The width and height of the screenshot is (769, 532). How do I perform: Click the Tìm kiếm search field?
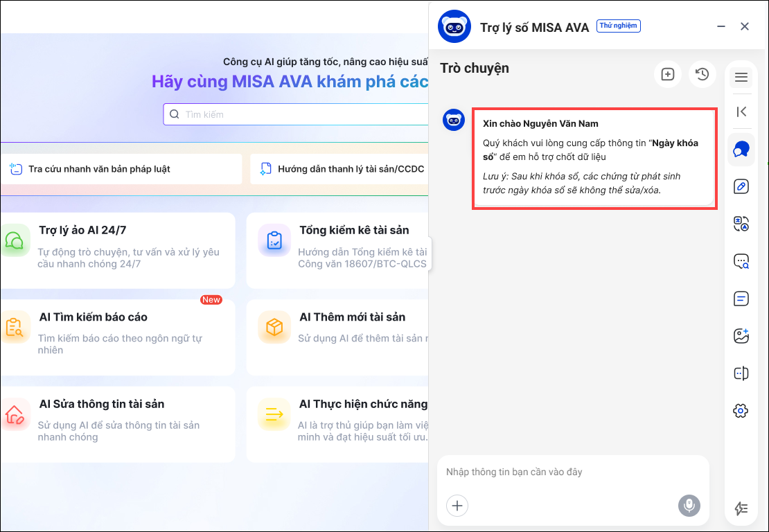tap(296, 114)
